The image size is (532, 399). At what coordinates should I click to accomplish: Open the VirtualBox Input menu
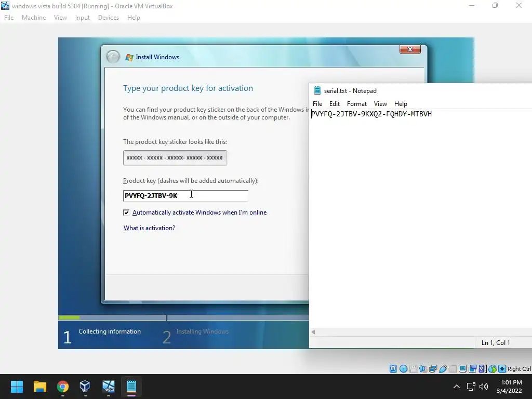[83, 18]
